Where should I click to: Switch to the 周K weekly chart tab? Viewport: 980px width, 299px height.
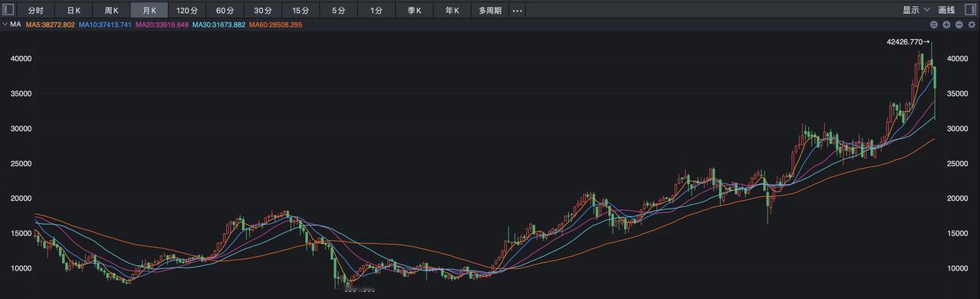(111, 11)
